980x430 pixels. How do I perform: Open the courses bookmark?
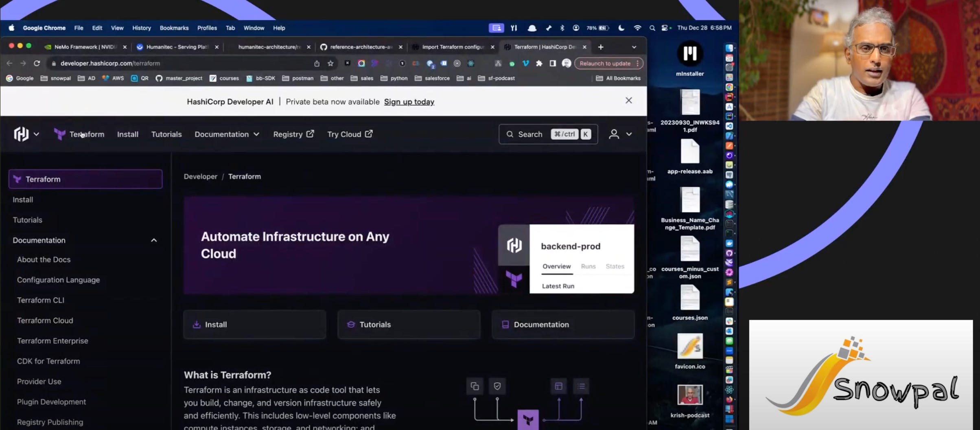click(x=224, y=78)
